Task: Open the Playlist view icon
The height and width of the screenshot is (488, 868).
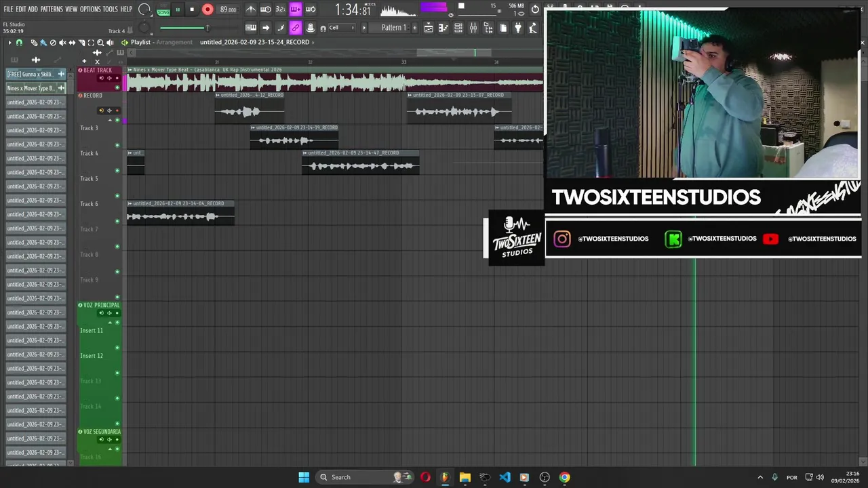Action: click(429, 28)
